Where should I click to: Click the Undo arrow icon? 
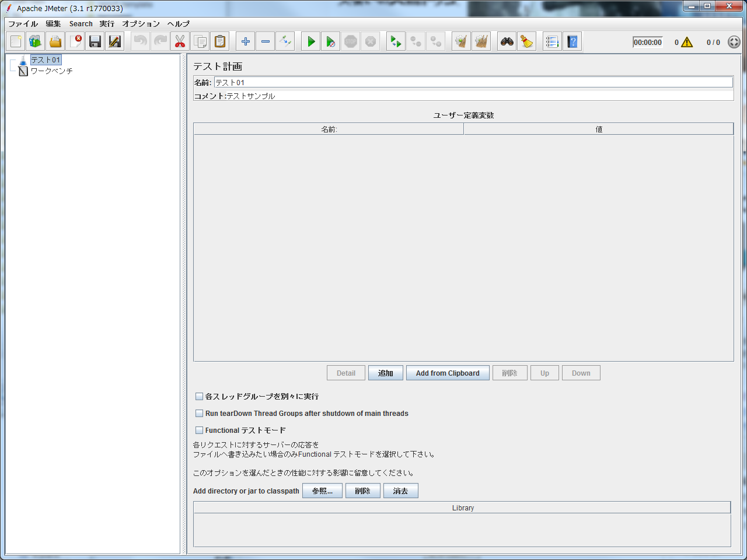[x=141, y=41]
